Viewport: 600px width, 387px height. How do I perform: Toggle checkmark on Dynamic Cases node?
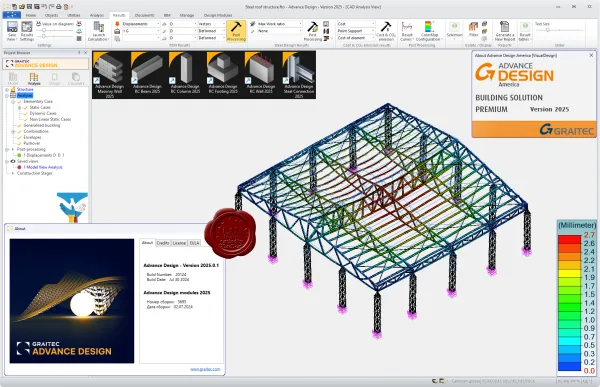[x=26, y=114]
